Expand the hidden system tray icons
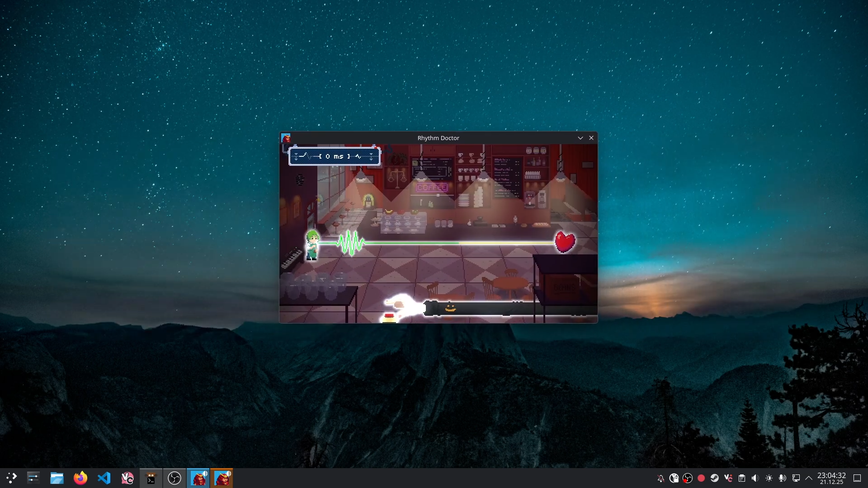The image size is (868, 488). click(x=809, y=478)
